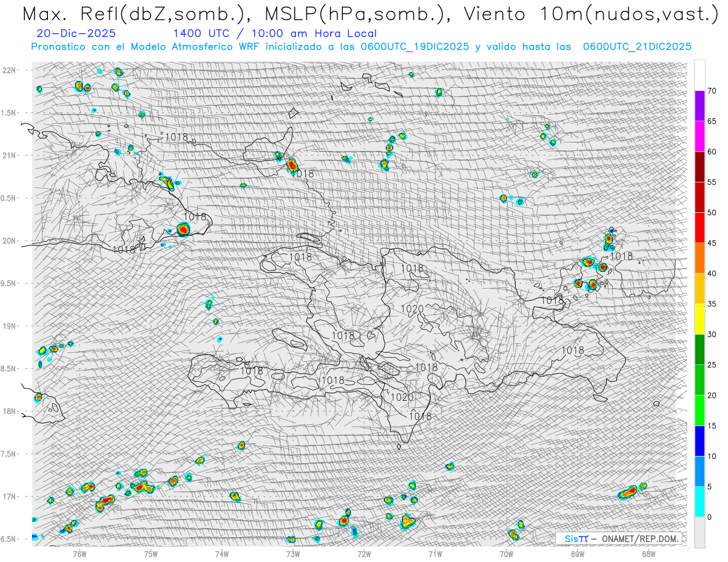Click the 20N latitude axis label
The image size is (728, 562).
9,241
